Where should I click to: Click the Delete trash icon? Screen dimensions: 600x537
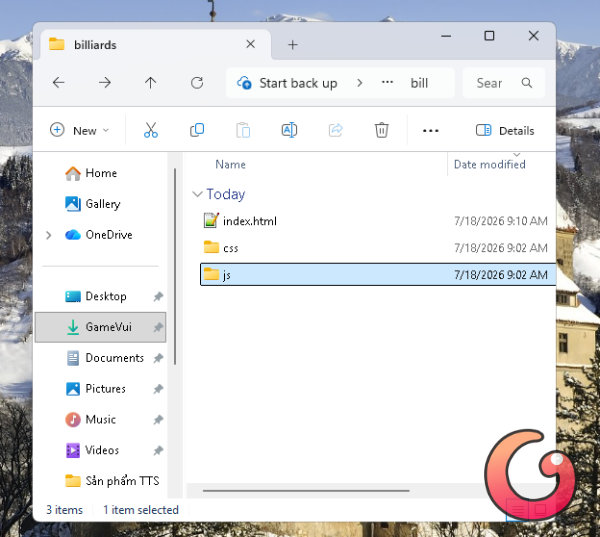tap(382, 131)
